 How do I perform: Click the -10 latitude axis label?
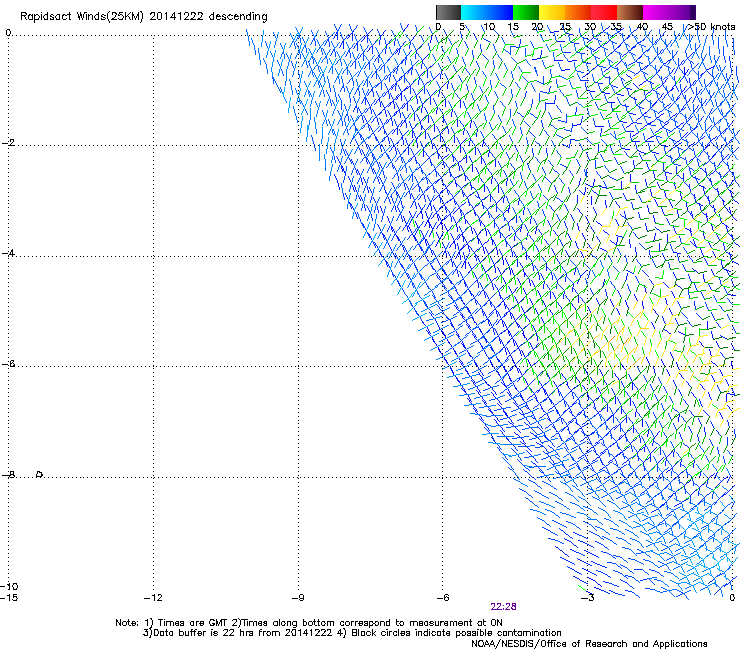tap(9, 586)
